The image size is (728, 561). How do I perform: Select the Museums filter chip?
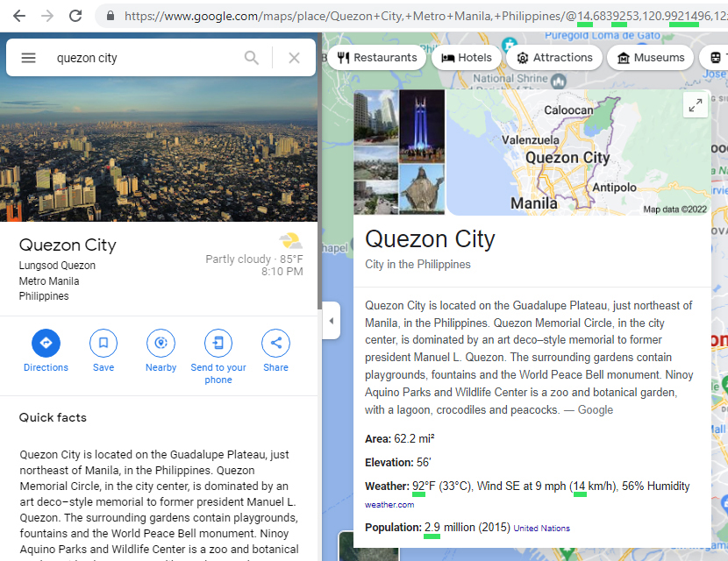click(x=650, y=56)
